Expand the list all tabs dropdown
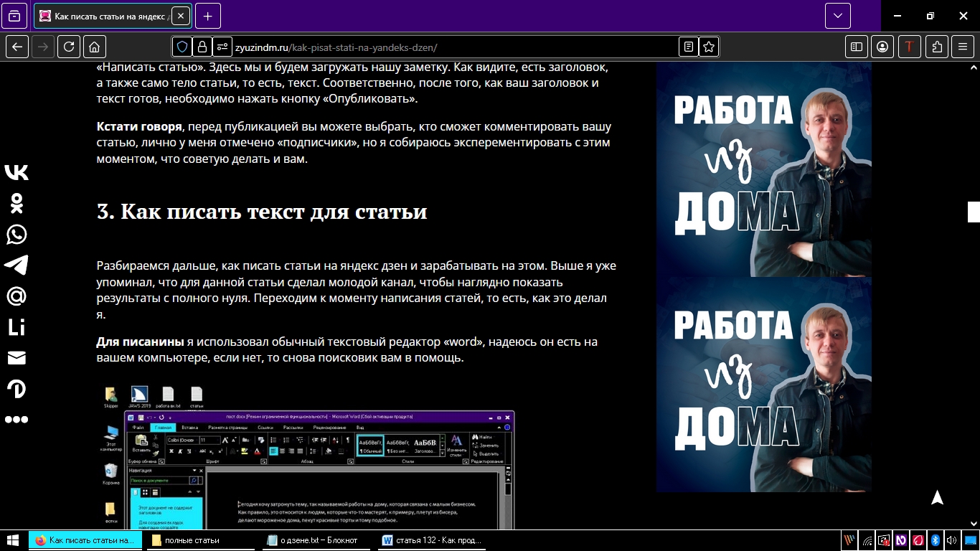 [837, 15]
